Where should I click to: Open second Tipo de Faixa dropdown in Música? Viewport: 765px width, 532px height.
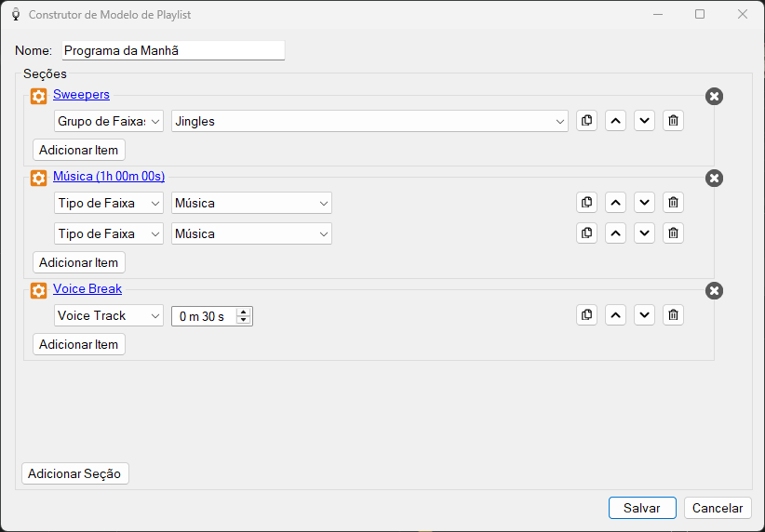(109, 233)
